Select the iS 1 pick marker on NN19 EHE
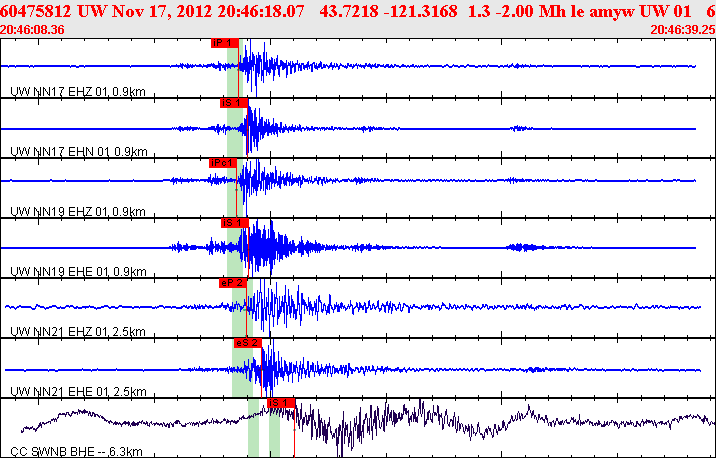This screenshot has height=458, width=716. coord(235,223)
